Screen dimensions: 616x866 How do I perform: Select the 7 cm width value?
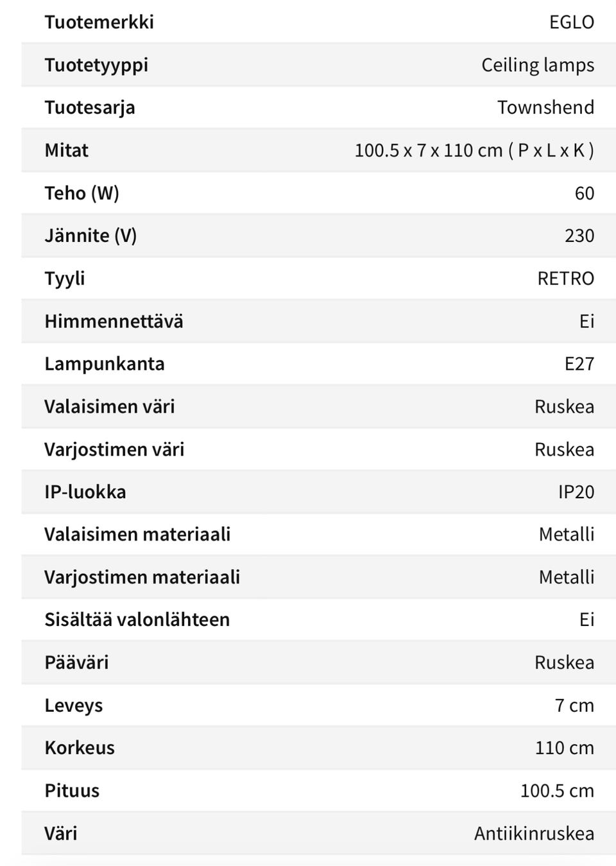(574, 706)
